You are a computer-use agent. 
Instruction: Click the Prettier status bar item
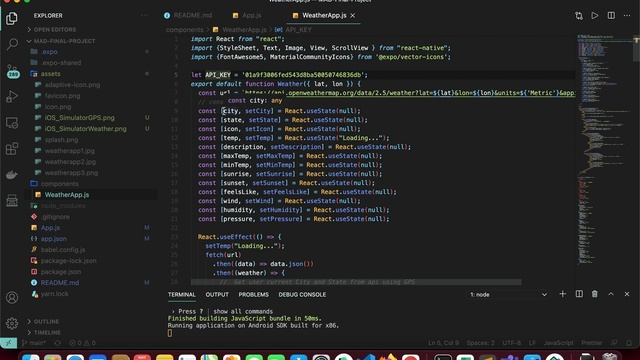(591, 343)
